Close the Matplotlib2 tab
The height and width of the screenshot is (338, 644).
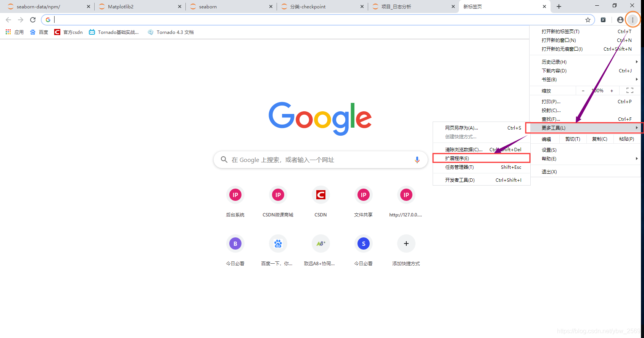coord(180,6)
